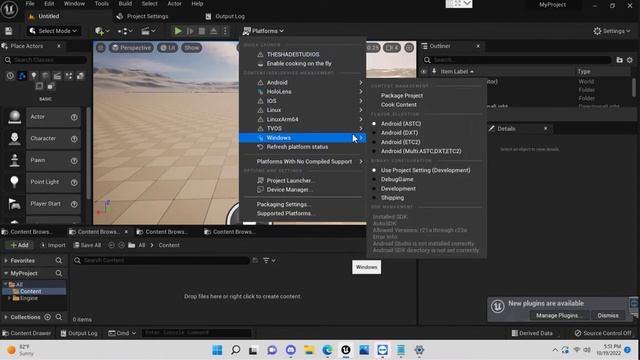Open the Platforms dropdown

click(x=263, y=31)
